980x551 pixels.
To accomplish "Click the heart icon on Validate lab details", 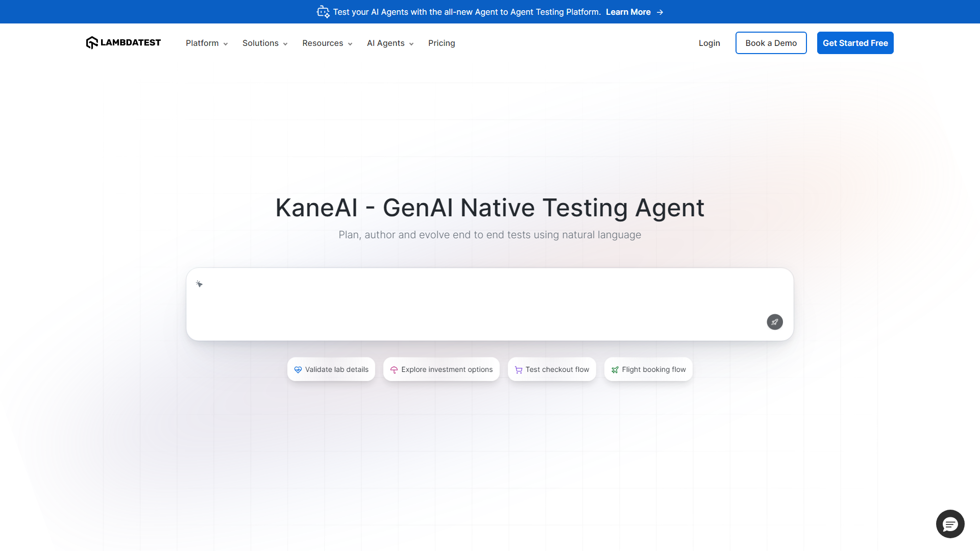I will tap(298, 370).
